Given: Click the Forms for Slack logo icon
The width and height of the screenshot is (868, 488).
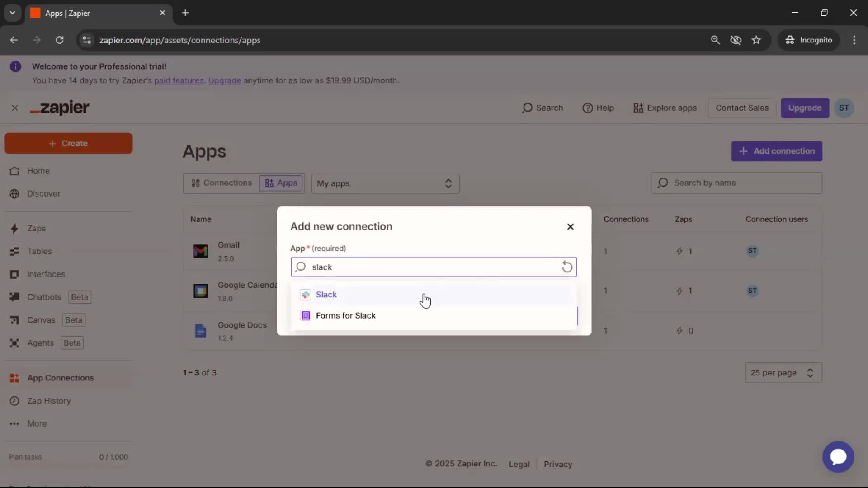Looking at the screenshot, I should click(306, 315).
